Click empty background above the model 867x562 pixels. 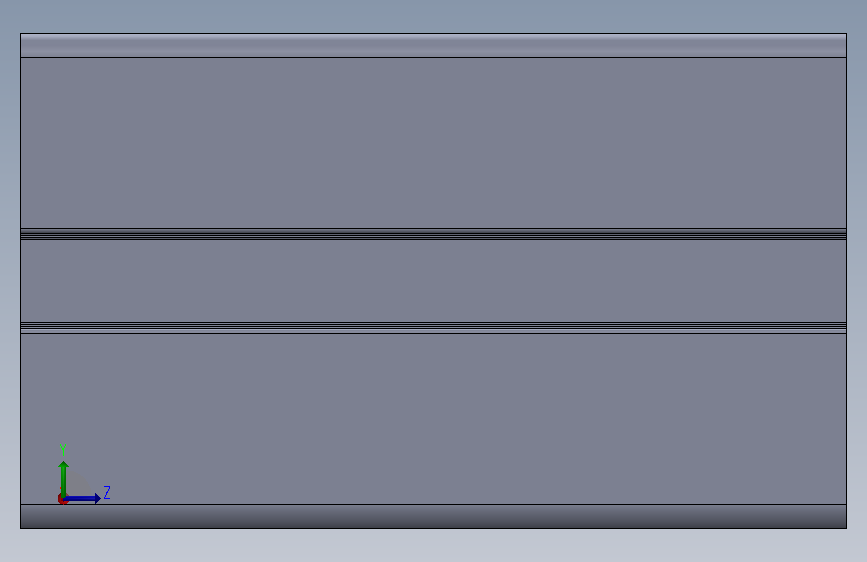click(x=434, y=15)
